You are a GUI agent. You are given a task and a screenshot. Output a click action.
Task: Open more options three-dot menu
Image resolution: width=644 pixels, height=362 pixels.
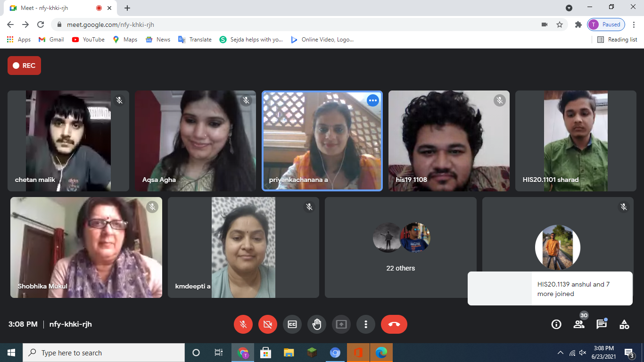(x=366, y=324)
